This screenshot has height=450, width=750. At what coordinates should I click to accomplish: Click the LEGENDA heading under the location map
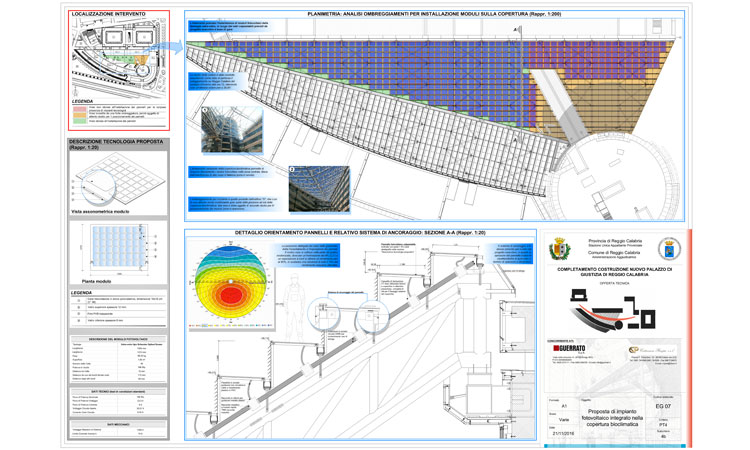82,101
